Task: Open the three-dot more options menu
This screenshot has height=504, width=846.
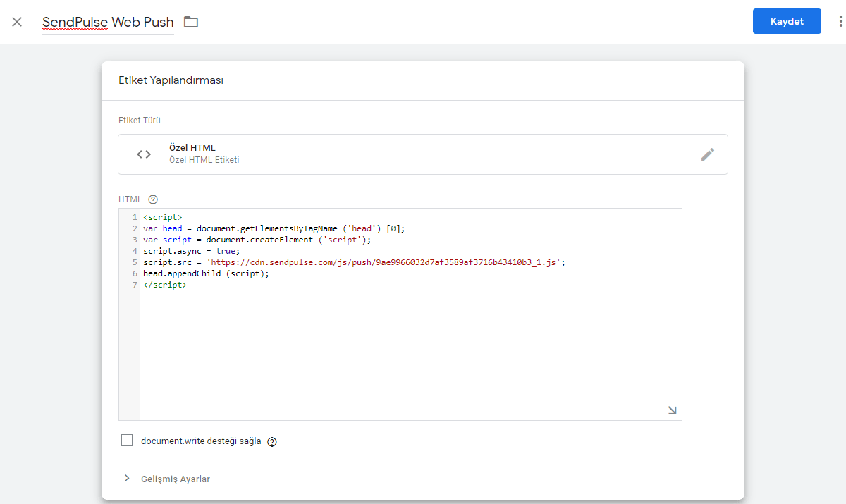Action: click(x=840, y=21)
